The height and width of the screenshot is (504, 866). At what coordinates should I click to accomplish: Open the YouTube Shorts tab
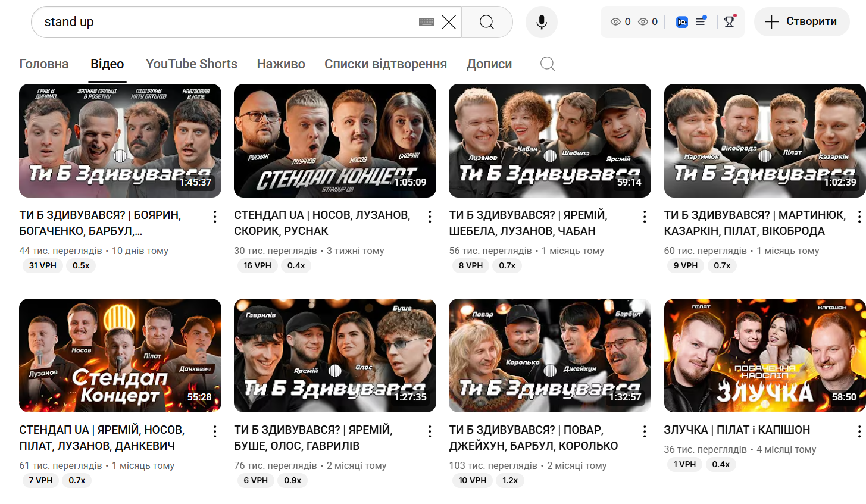tap(192, 64)
